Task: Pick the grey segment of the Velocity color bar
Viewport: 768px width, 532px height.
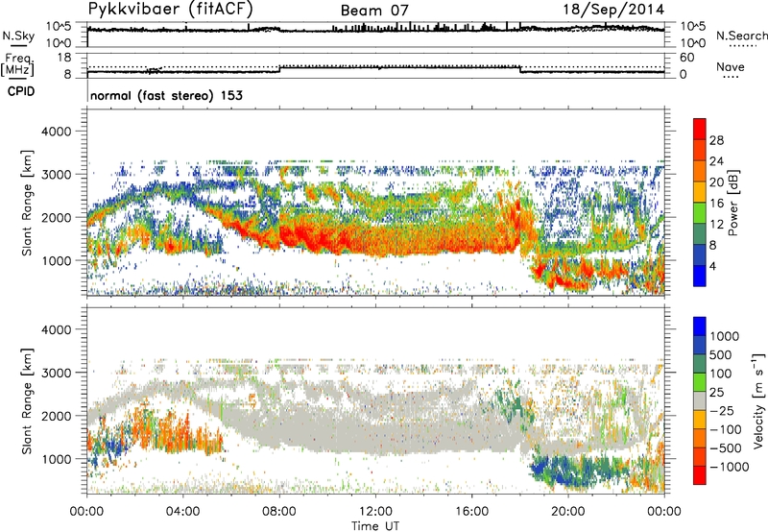Action: tap(700, 400)
